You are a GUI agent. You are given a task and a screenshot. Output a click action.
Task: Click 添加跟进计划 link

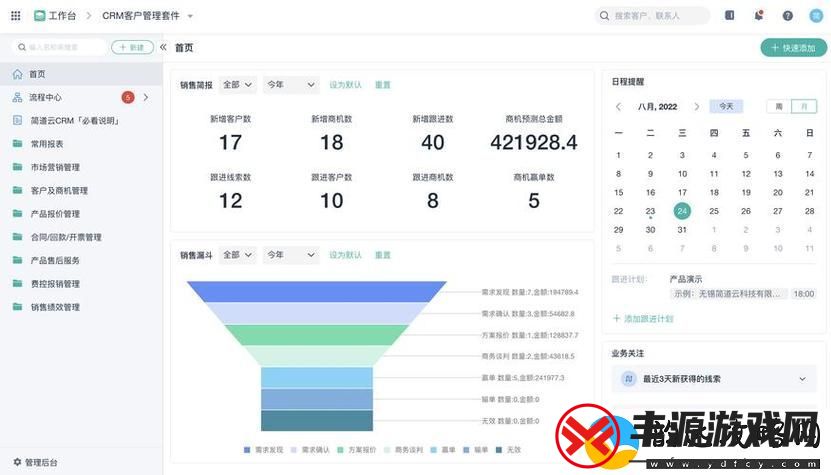click(x=643, y=319)
